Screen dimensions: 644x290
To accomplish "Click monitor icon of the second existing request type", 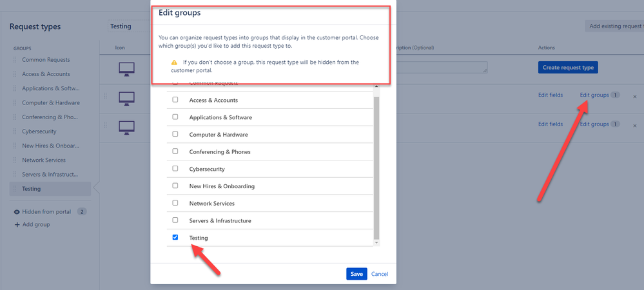I will pyautogui.click(x=126, y=127).
